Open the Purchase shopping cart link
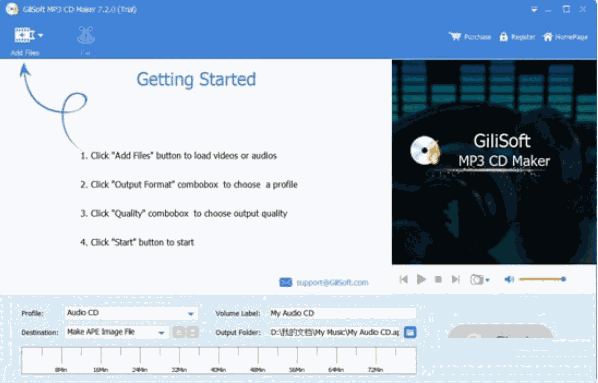 point(470,37)
